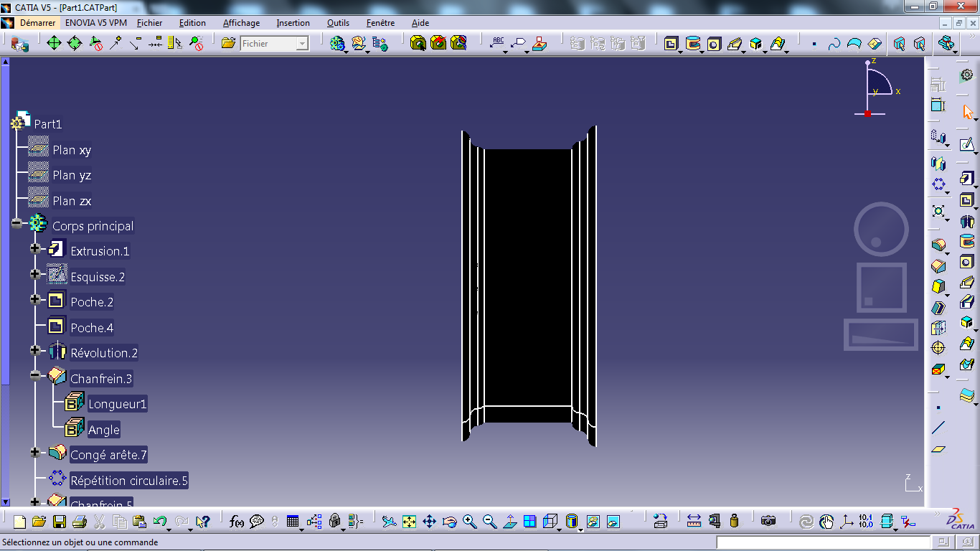Open the Démarrer menu
This screenshot has width=980, height=551.
point(37,23)
